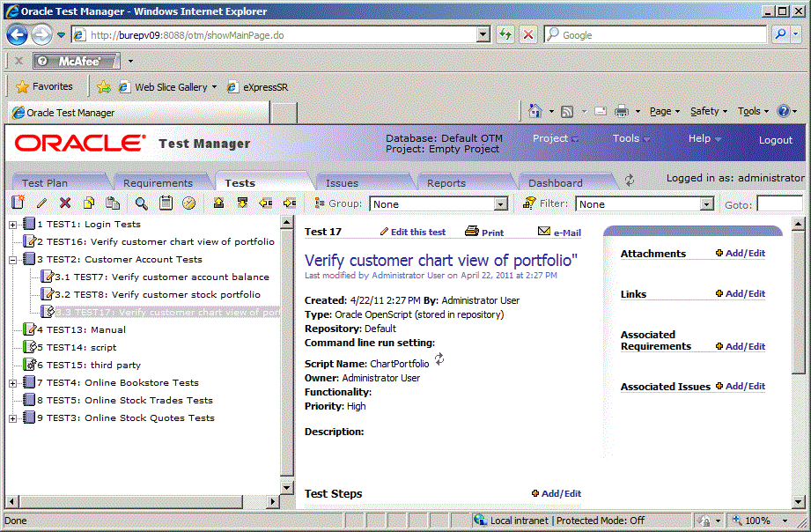The height and width of the screenshot is (532, 811).
Task: Select tree item TEST16: Verify customer chart view
Action: point(155,241)
